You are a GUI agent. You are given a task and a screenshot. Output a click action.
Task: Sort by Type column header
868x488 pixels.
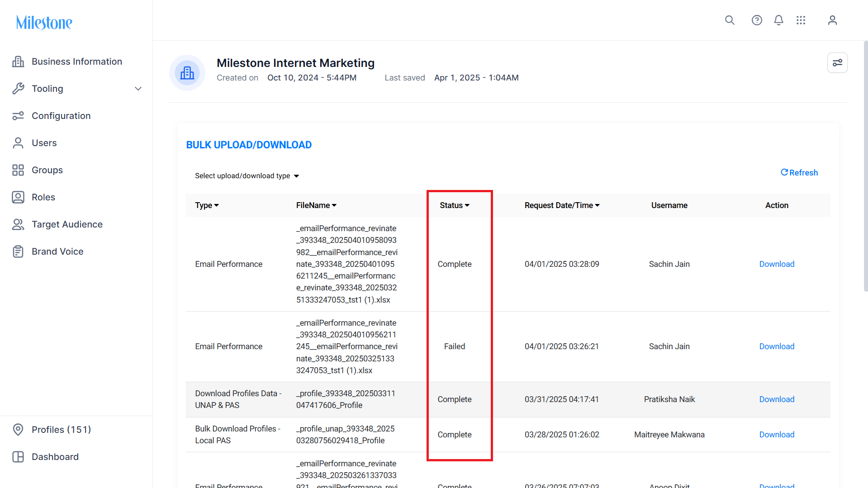(x=207, y=205)
